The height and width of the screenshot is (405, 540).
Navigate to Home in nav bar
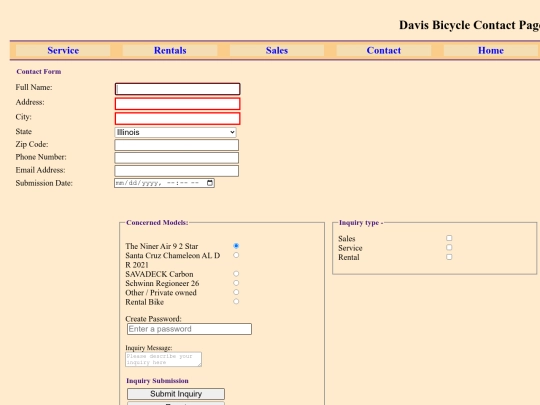(491, 50)
